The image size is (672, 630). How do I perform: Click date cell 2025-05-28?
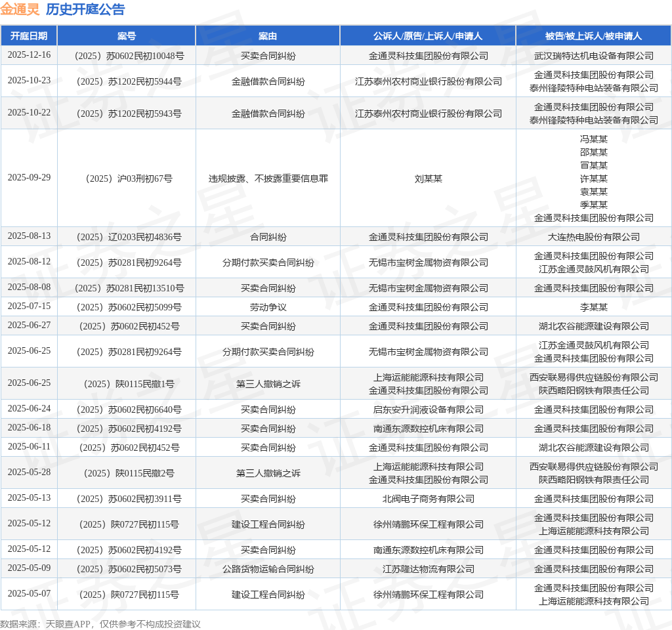point(29,472)
